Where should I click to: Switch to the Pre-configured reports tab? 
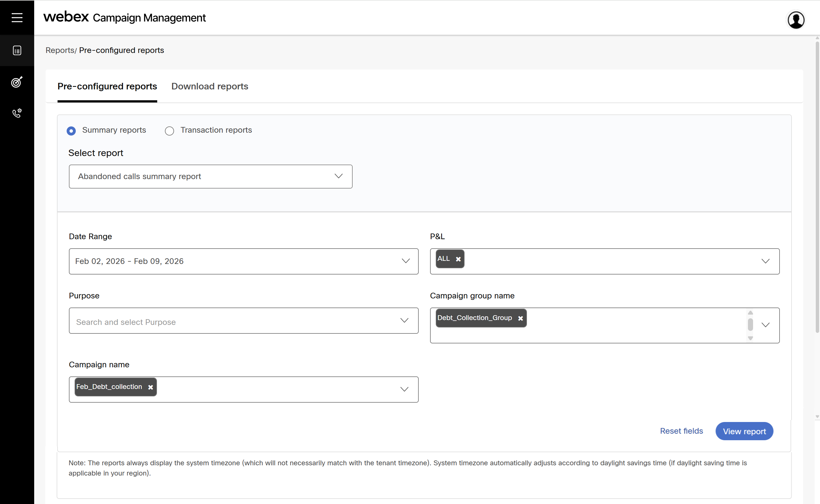(x=107, y=86)
